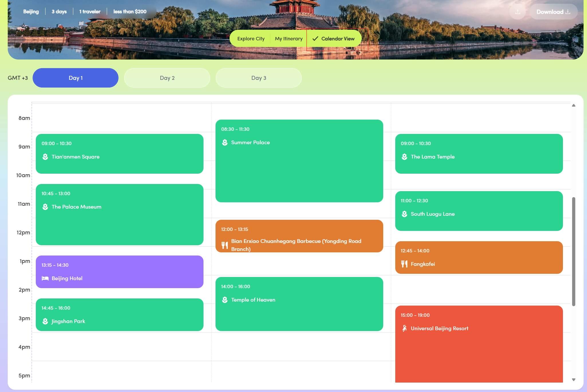Select the Day 3 pill

258,78
